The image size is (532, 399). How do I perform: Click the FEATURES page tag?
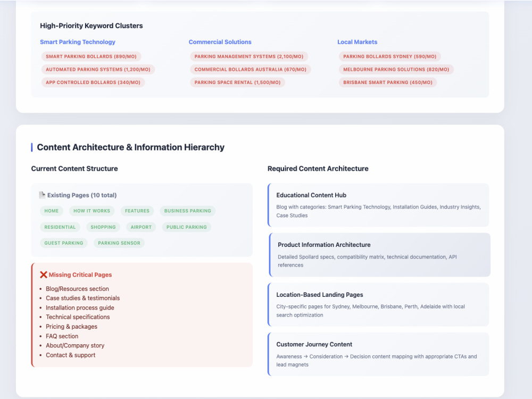137,211
